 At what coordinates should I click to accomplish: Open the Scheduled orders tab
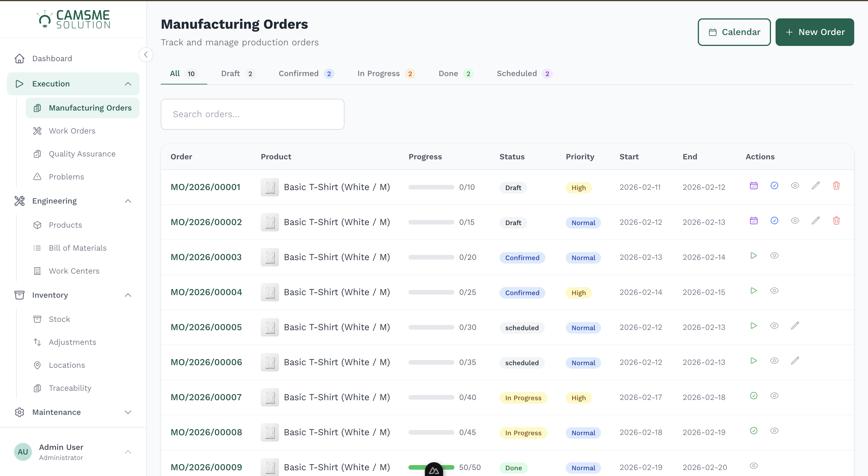coord(517,73)
